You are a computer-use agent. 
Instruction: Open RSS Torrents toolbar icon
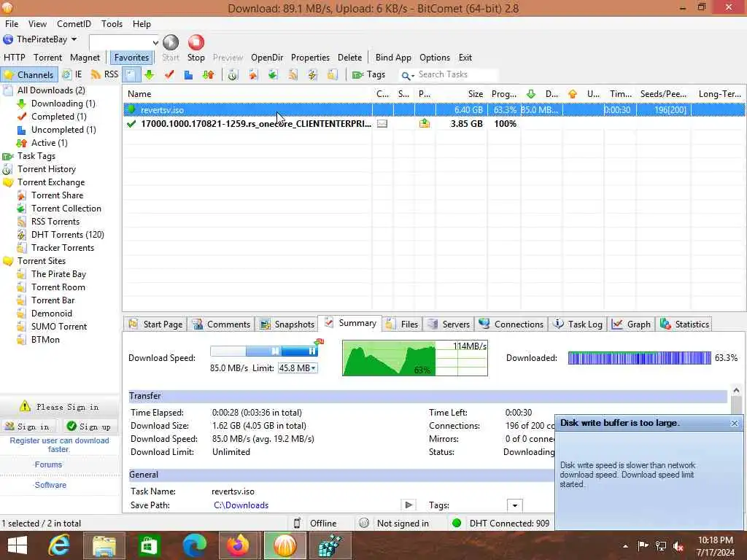[293, 75]
